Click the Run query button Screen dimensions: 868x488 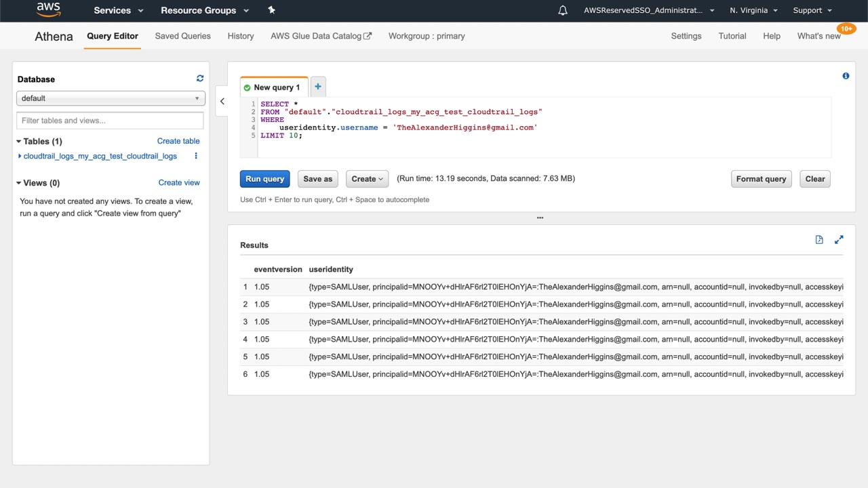(264, 179)
